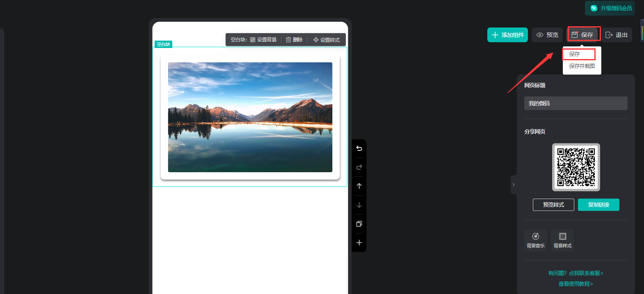The height and width of the screenshot is (294, 644).
Task: Duplicate block using copy icon
Action: pyautogui.click(x=359, y=224)
